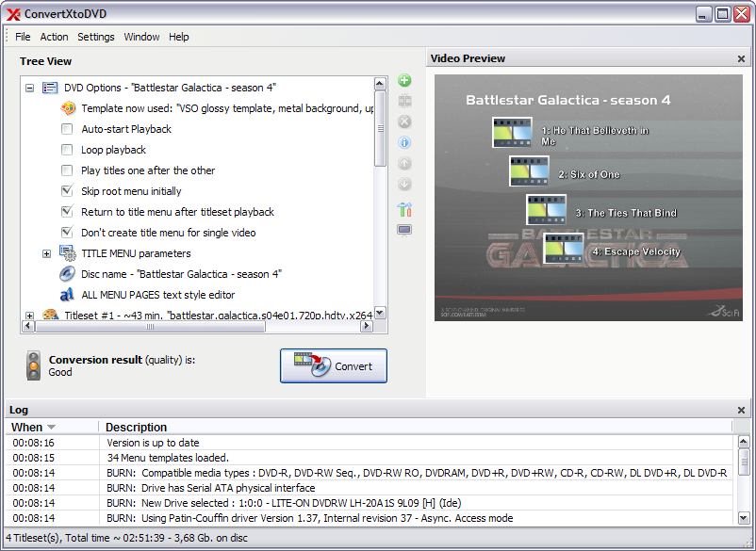Open the Settings menu
This screenshot has width=756, height=551.
[x=96, y=37]
